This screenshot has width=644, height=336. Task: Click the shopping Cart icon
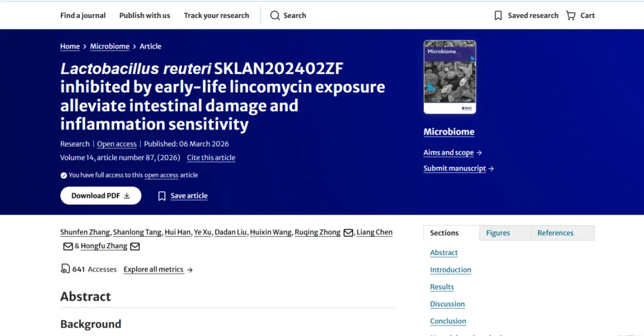click(571, 15)
